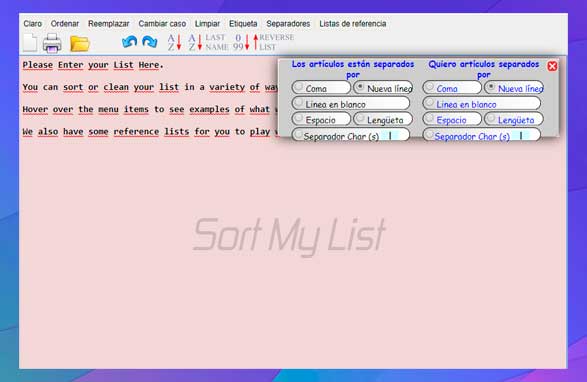Click the REVERSE LIST icon
The height and width of the screenshot is (382, 587).
click(x=273, y=42)
